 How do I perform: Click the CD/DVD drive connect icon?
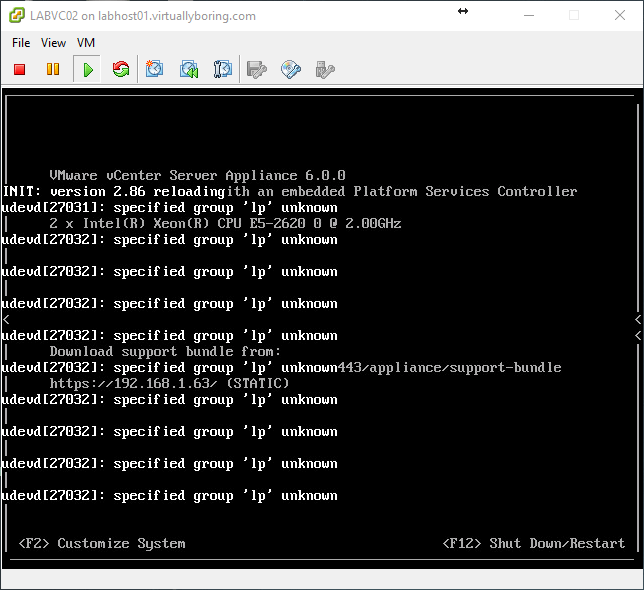tap(290, 69)
